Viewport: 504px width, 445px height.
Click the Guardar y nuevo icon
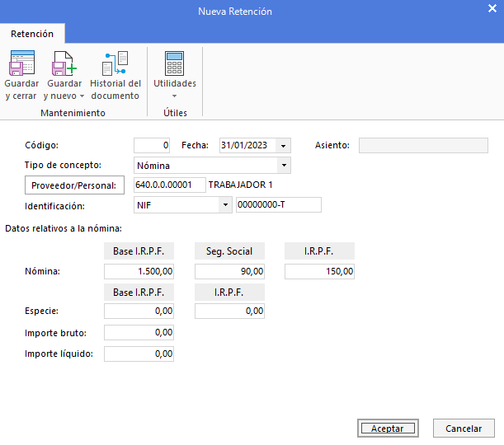pos(64,63)
